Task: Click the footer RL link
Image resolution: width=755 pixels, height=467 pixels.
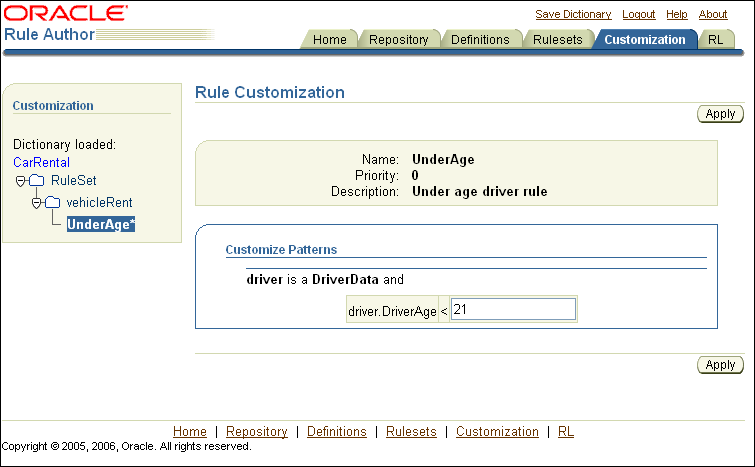Action: 566,431
